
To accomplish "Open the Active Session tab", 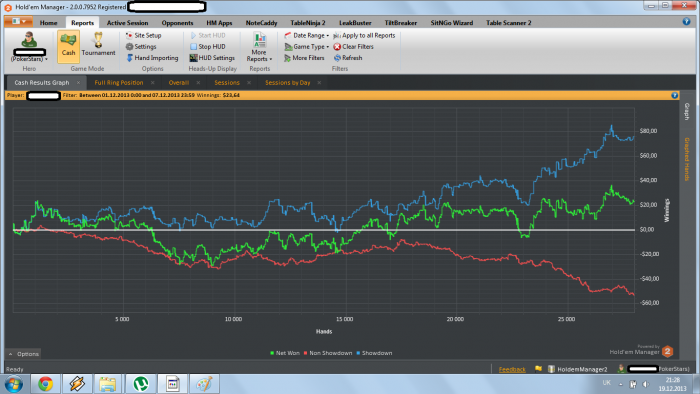I will pyautogui.click(x=127, y=23).
